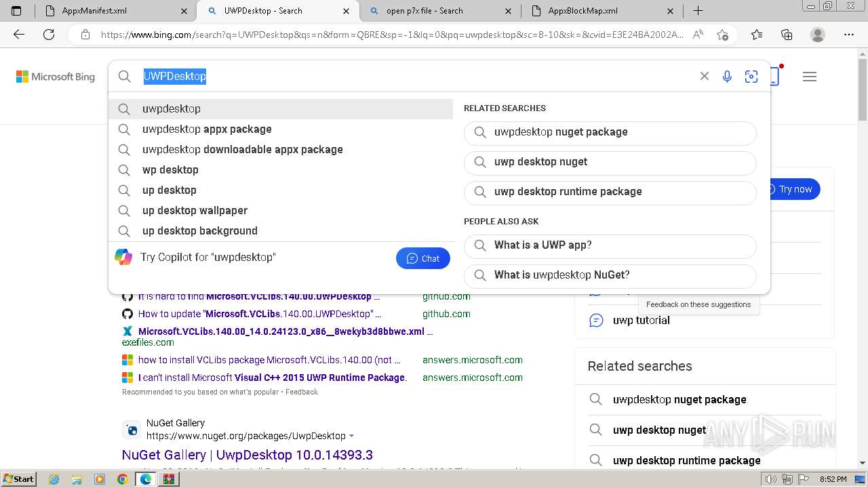Click the Bing search input field

click(x=417, y=77)
